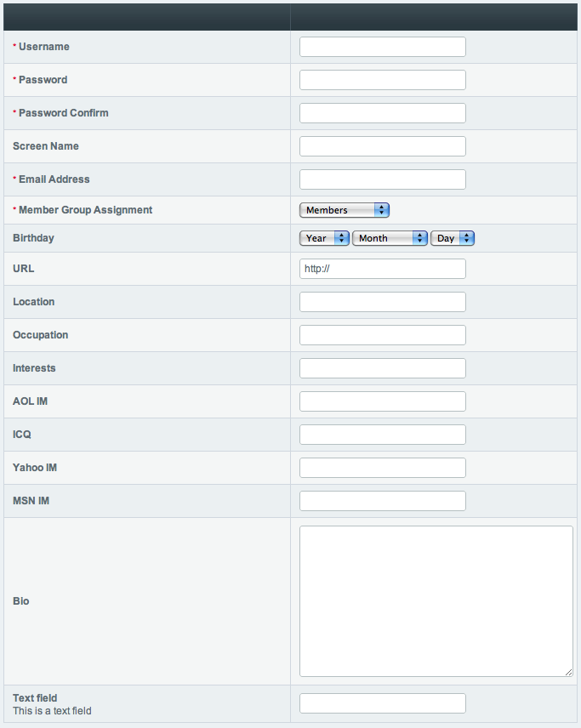The image size is (581, 728).
Task: Click into the ICQ input field
Action: pos(382,434)
